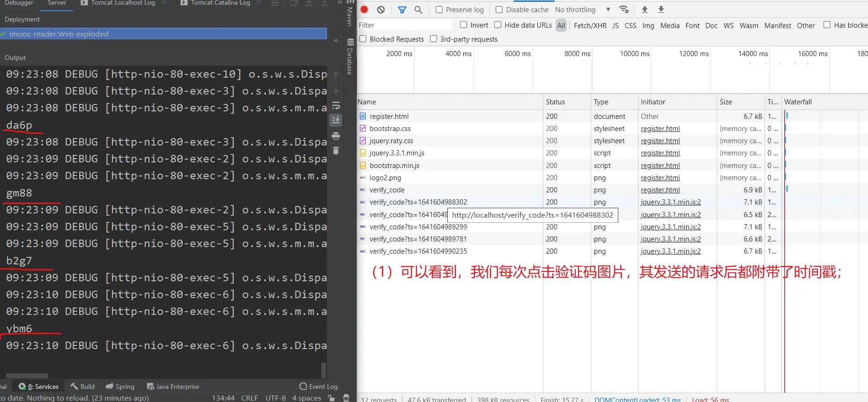868x402 pixels.
Task: Toggle the network filter funnel icon
Action: 402,9
